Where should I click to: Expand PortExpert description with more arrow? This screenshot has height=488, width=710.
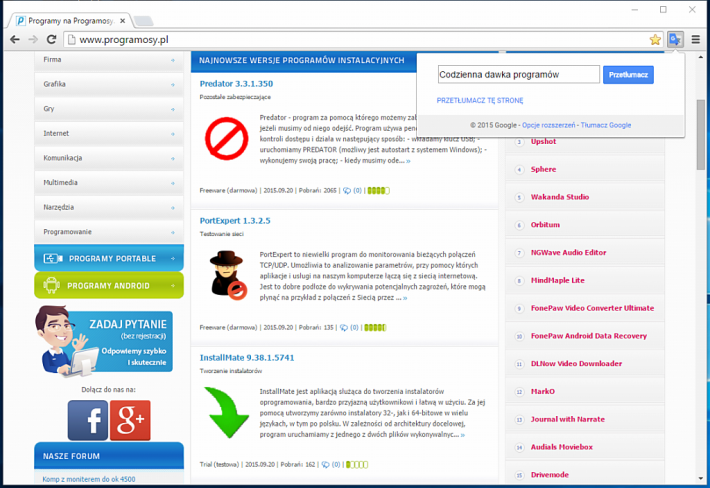[405, 298]
